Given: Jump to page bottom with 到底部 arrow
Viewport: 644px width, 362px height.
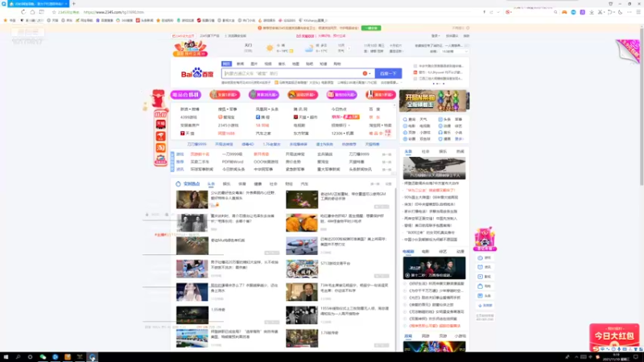Looking at the screenshot, I should [x=485, y=306].
